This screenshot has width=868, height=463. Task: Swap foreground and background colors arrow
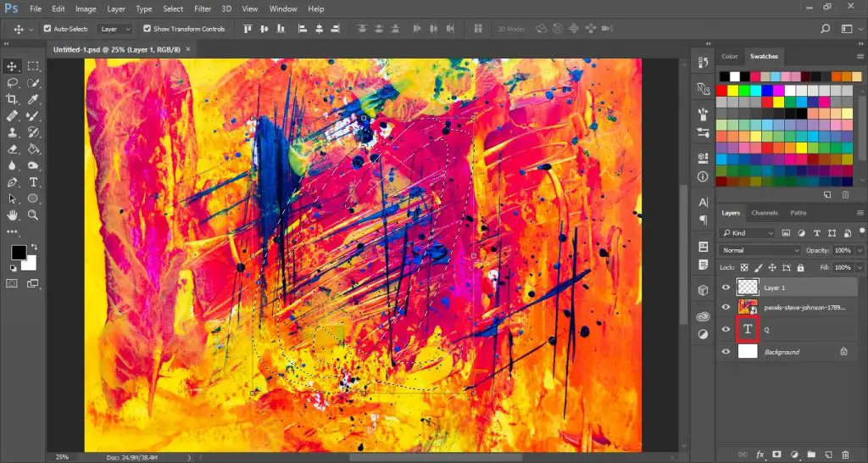click(x=34, y=247)
